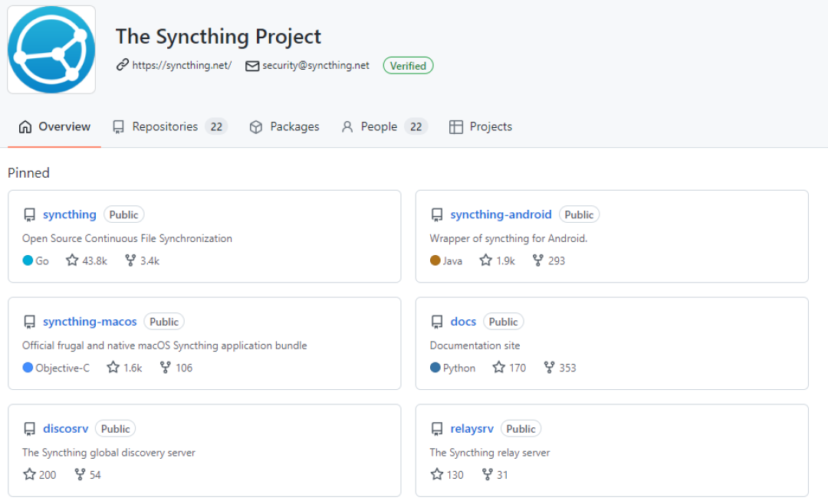The width and height of the screenshot is (828, 504).
Task: Click the fork icon showing 54 forks
Action: click(80, 474)
